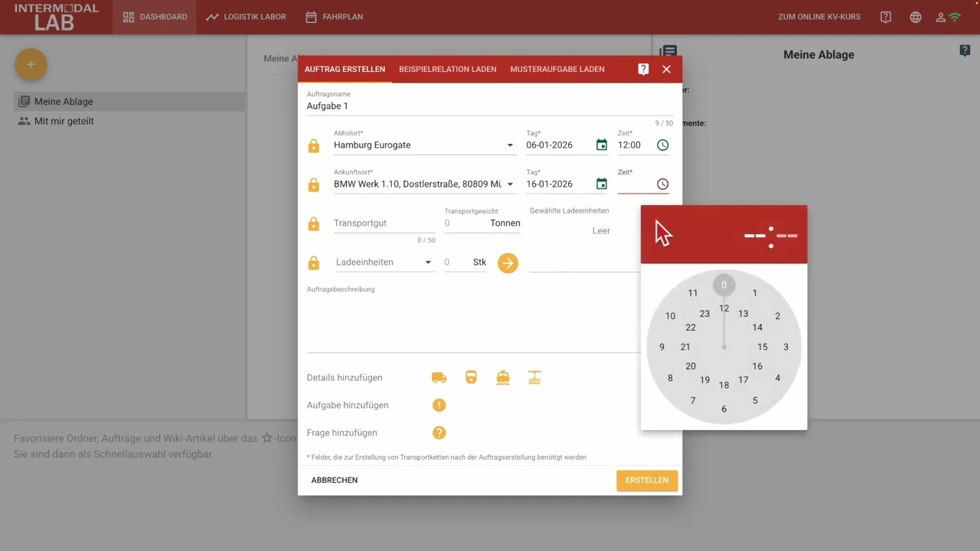Select hour 0 on clock face
Viewport: 980px width, 551px height.
pyautogui.click(x=724, y=285)
